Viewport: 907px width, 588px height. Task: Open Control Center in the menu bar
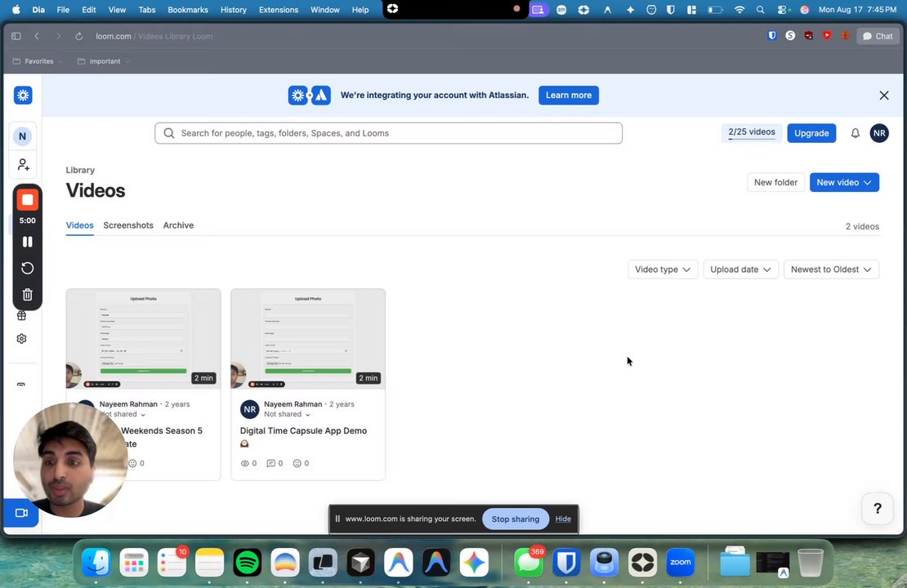784,10
